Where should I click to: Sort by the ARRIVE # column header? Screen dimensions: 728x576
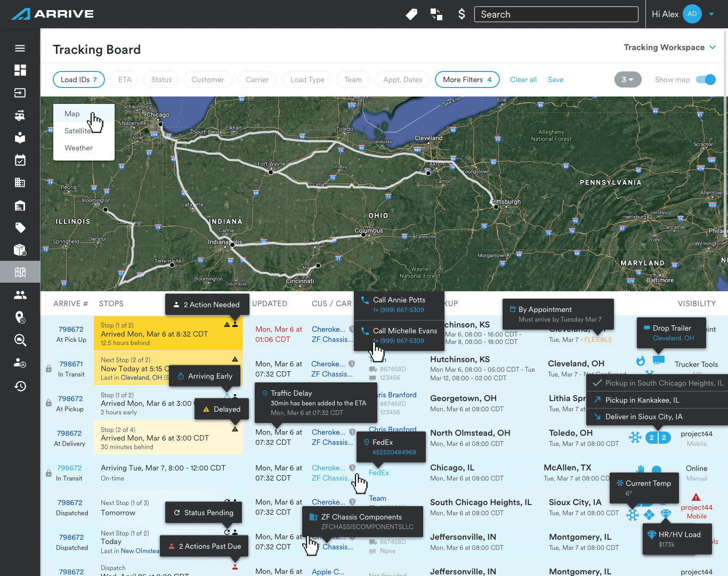pyautogui.click(x=70, y=303)
